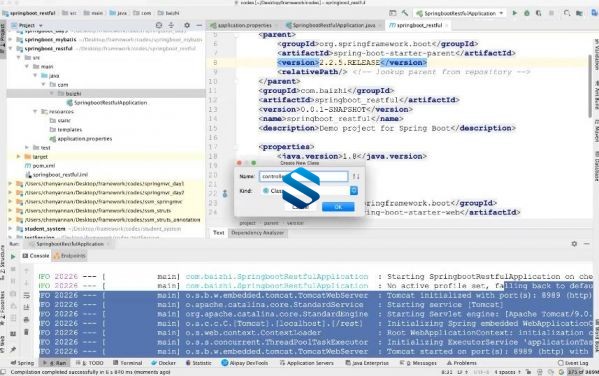Image resolution: width=599 pixels, height=376 pixels.
Task: Select the Console tab in Run panel
Action: (36, 256)
